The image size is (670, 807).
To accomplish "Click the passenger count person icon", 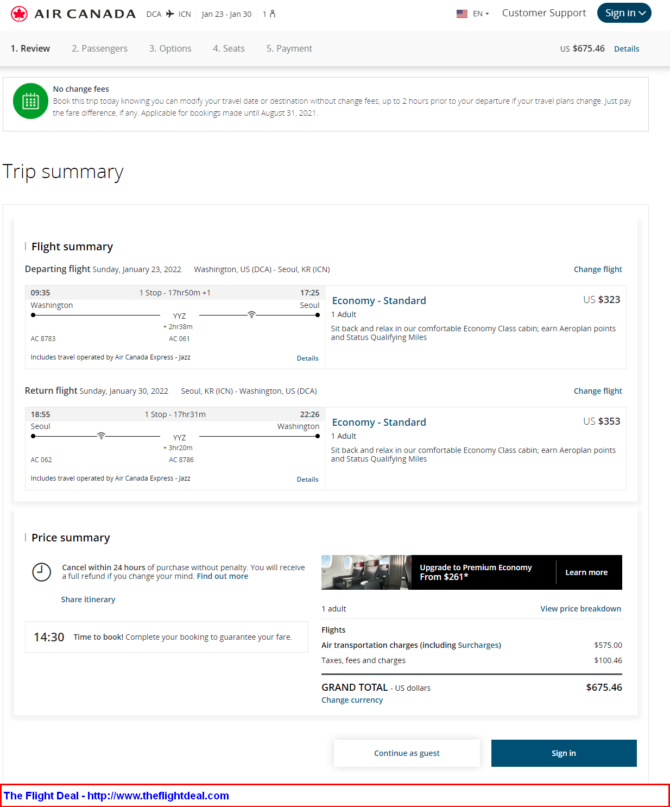I will (x=272, y=14).
